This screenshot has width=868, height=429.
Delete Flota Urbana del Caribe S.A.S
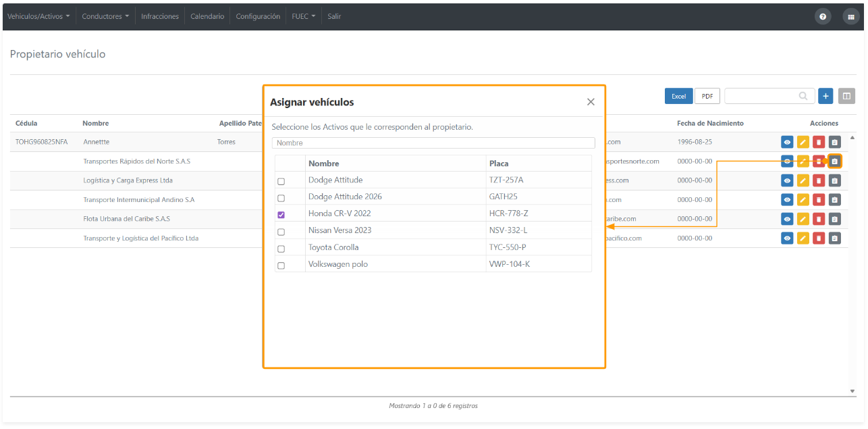[819, 219]
